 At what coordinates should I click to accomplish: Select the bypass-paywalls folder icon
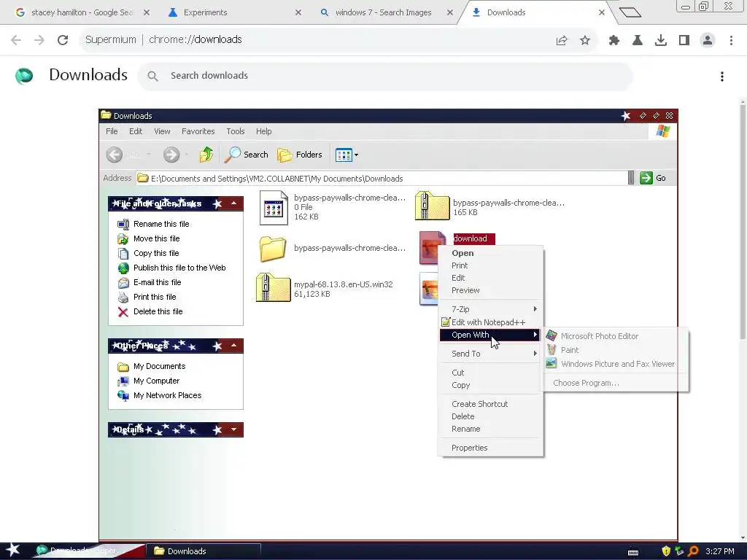coord(273,249)
